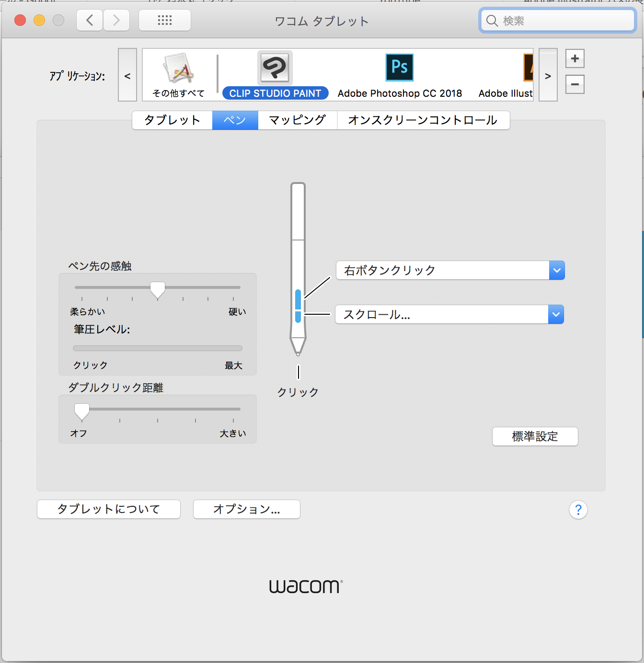Open help with the question mark button
Viewport: 644px width, 663px height.
pos(578,510)
